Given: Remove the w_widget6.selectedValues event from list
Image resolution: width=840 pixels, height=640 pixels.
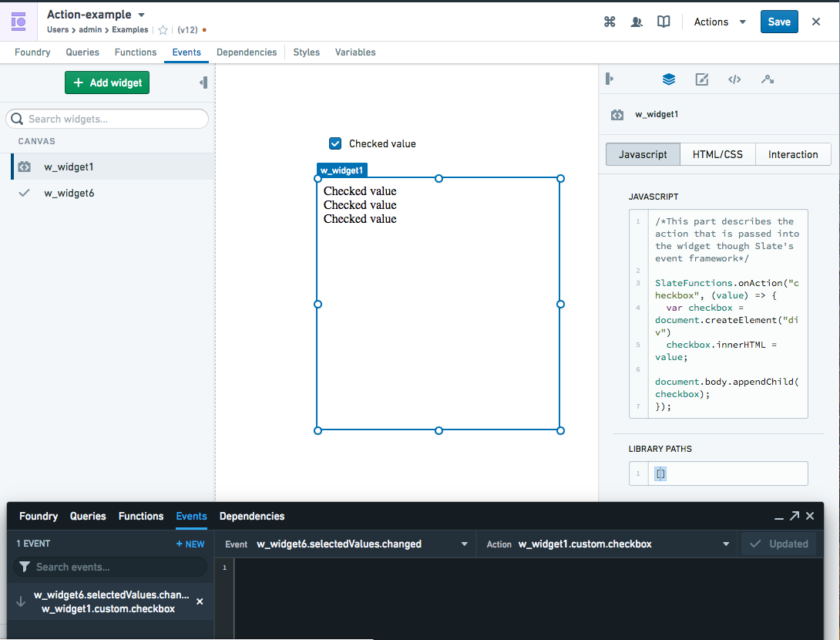Looking at the screenshot, I should tap(200, 601).
